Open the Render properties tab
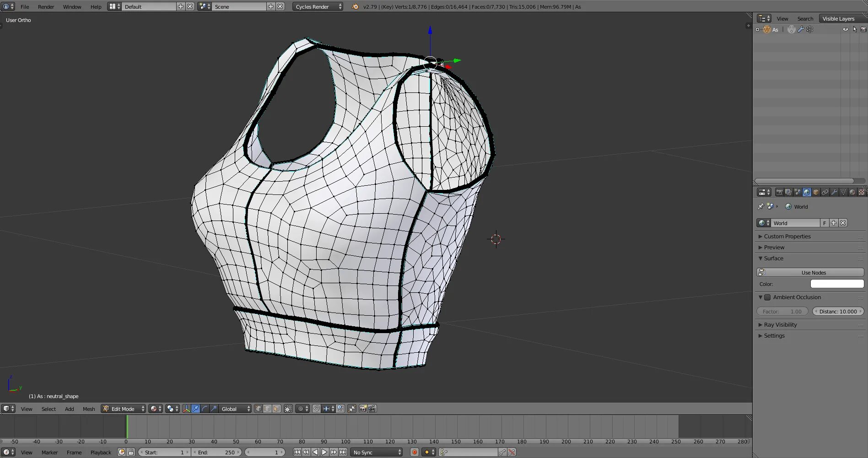 [x=779, y=192]
